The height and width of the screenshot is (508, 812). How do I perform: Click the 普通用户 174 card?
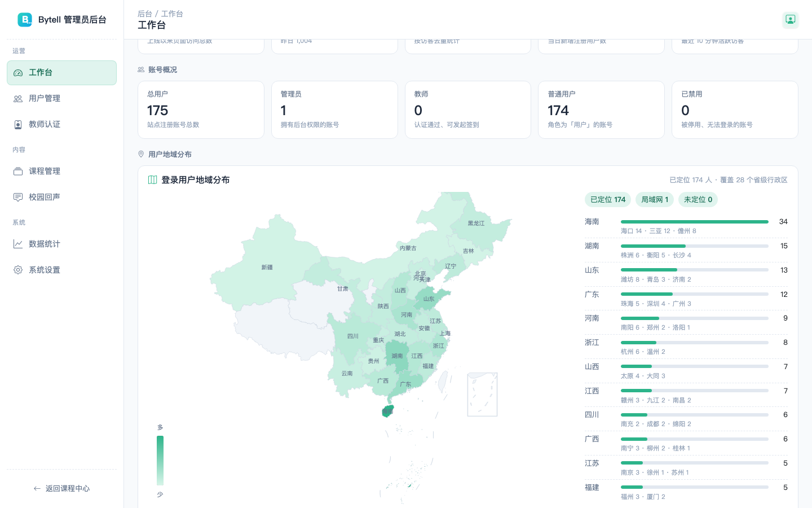602,110
